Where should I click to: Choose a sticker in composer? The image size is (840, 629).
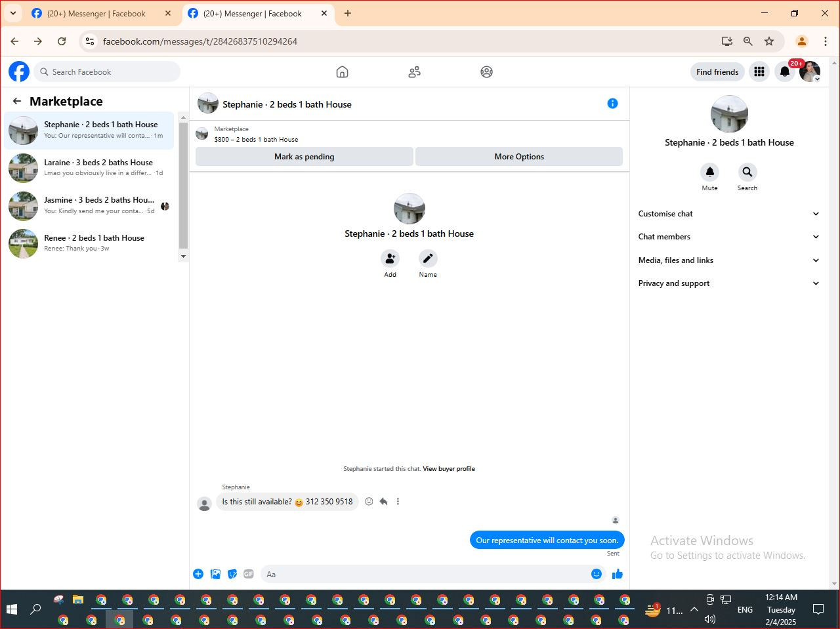tap(232, 575)
